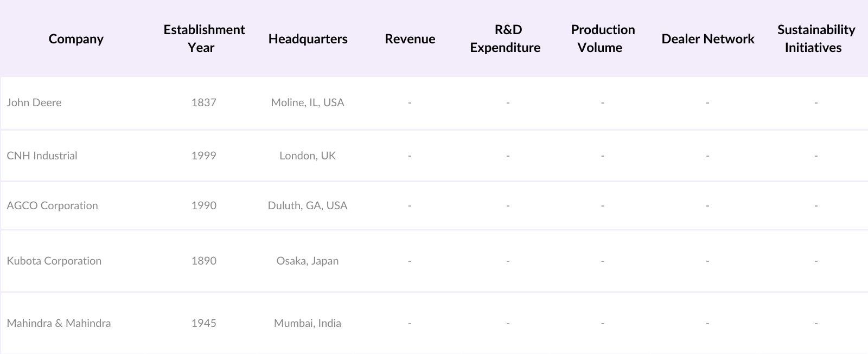This screenshot has height=354, width=868.
Task: Click the Dealer Network column header
Action: point(708,39)
